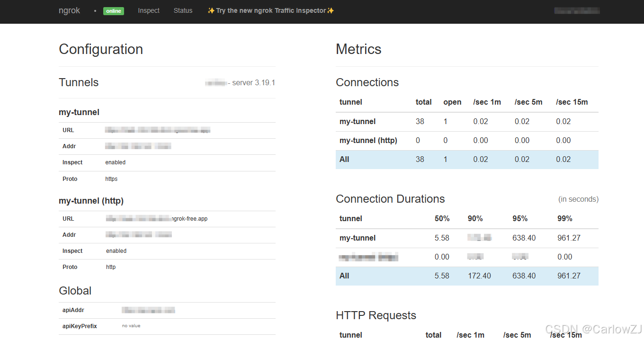Select the apiAddr label
This screenshot has height=340, width=644.
73,310
